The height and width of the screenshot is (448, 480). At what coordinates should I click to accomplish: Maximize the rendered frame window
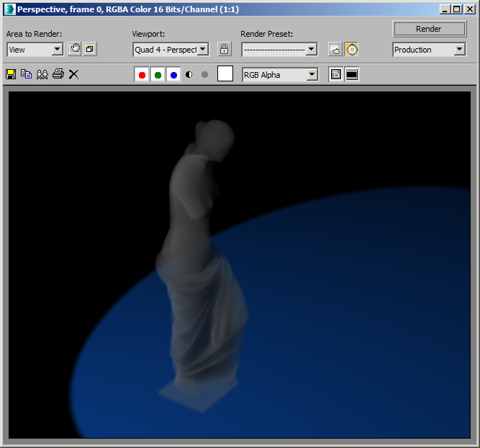[456, 9]
